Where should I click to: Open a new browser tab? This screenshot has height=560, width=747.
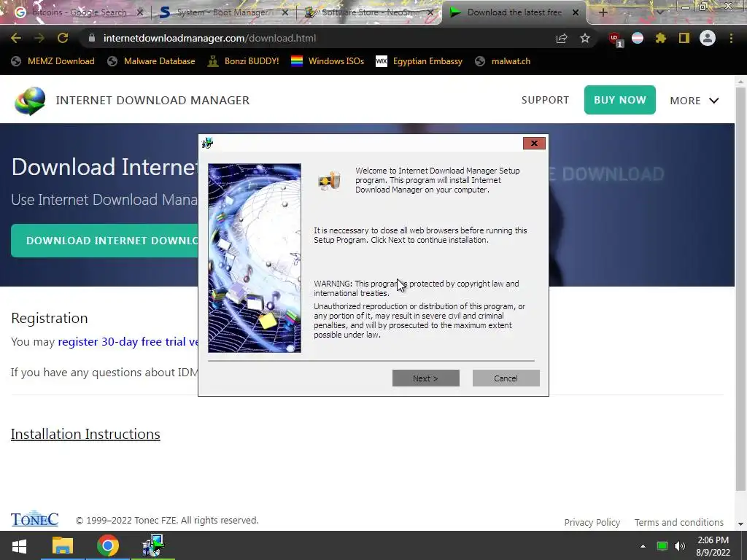[x=603, y=13]
